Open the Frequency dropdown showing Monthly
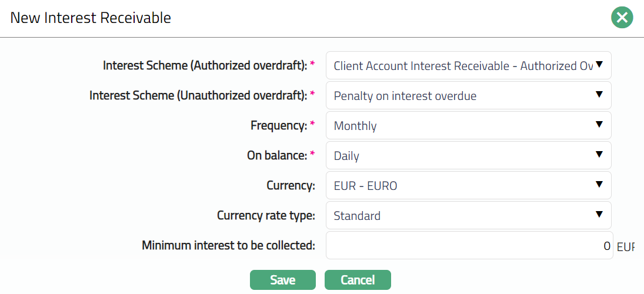The width and height of the screenshot is (644, 294). click(x=459, y=126)
